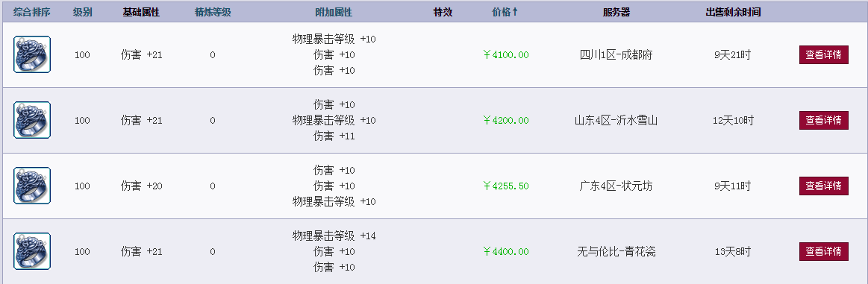Click server text 四川1区-成都府
The height and width of the screenshot is (284, 868).
(x=616, y=54)
